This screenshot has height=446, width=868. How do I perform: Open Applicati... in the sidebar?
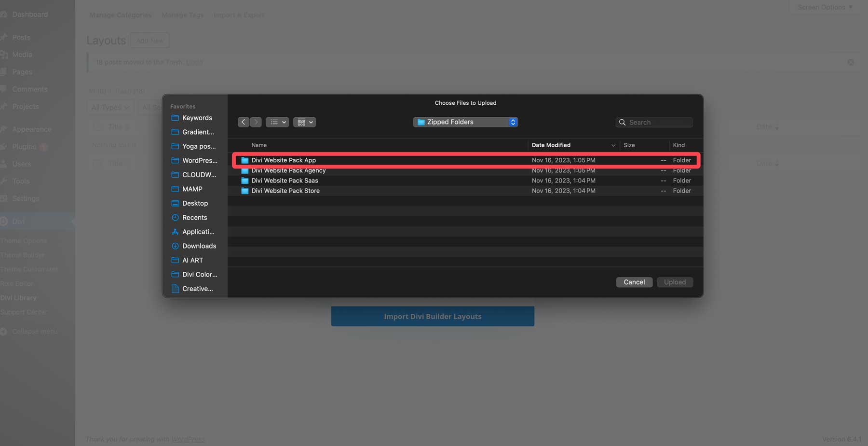(198, 232)
